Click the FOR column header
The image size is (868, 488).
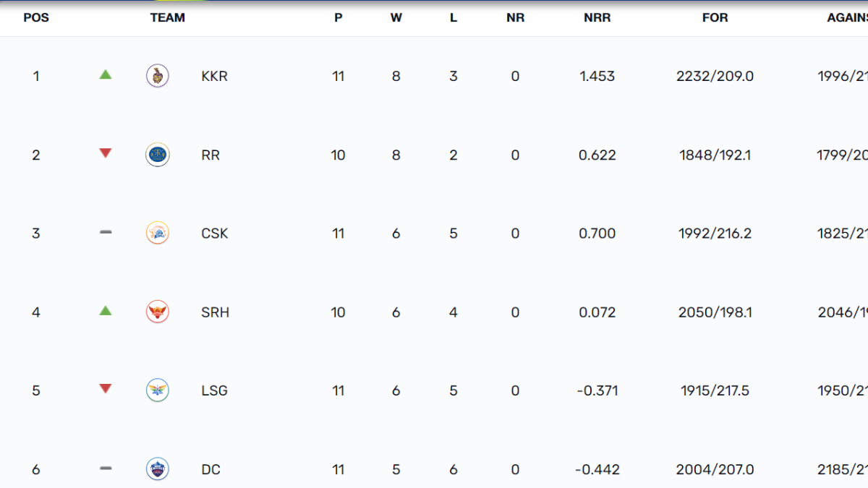[715, 18]
